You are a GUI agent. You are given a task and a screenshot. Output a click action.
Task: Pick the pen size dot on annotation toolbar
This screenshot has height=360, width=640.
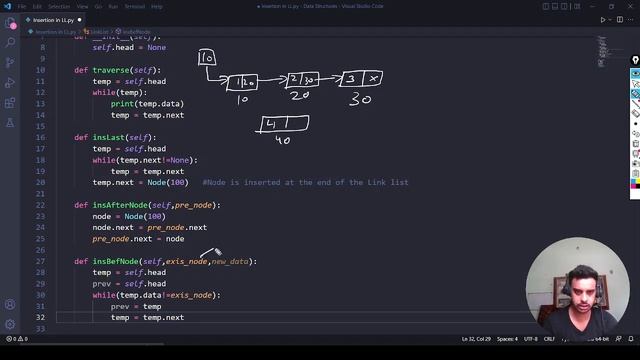point(636,124)
